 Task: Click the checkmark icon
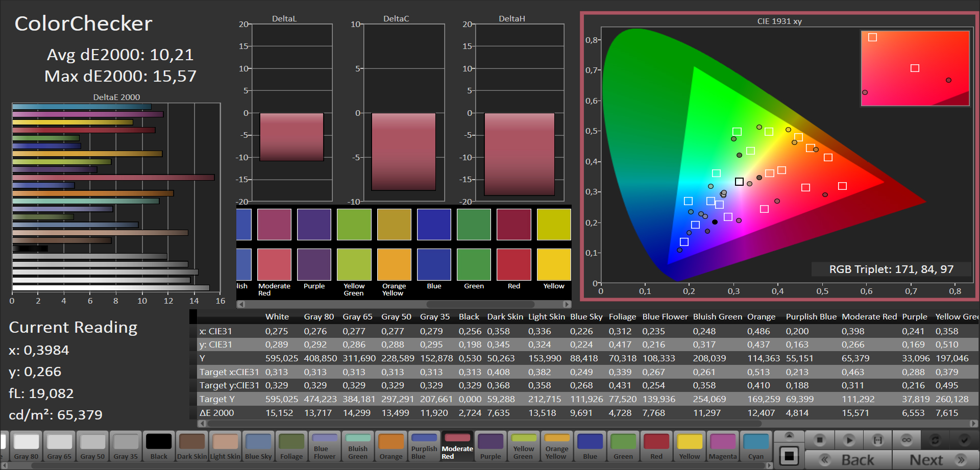[x=964, y=440]
